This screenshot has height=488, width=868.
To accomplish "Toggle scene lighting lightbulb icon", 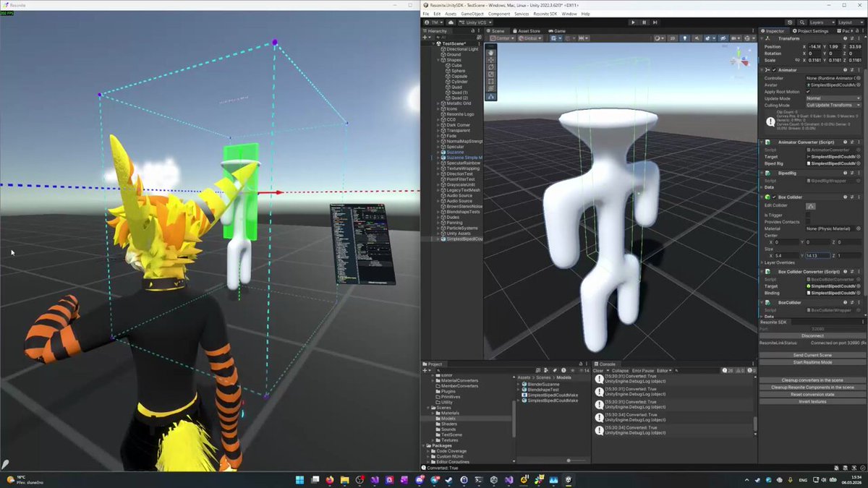I will point(685,38).
